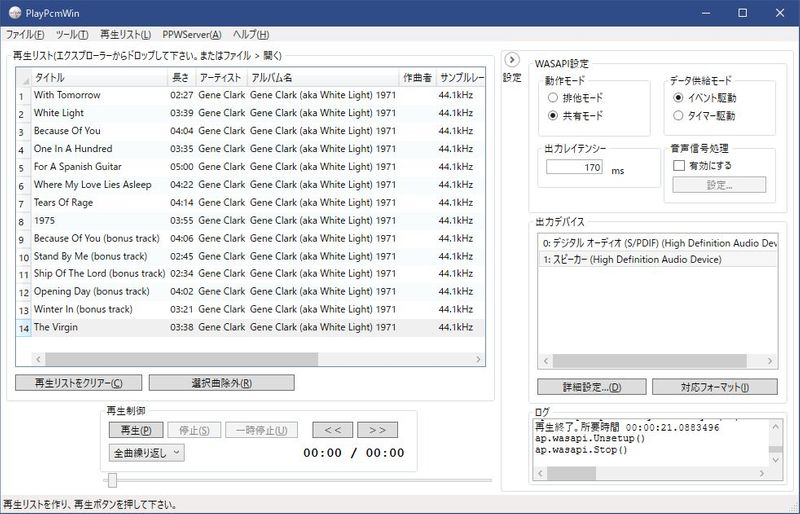Click 再生リストをクリアー(C) button
800x514 pixels.
click(79, 383)
